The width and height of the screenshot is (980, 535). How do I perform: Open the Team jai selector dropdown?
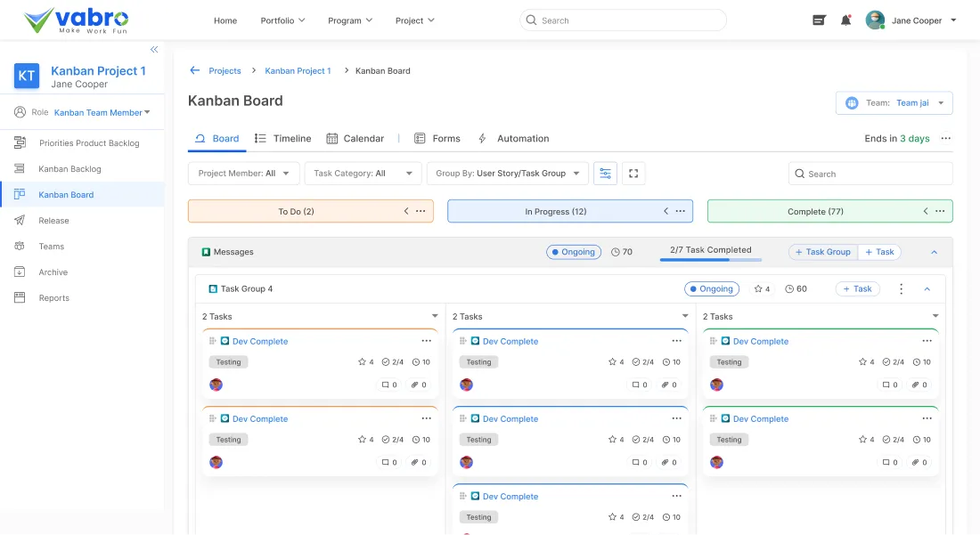point(894,103)
